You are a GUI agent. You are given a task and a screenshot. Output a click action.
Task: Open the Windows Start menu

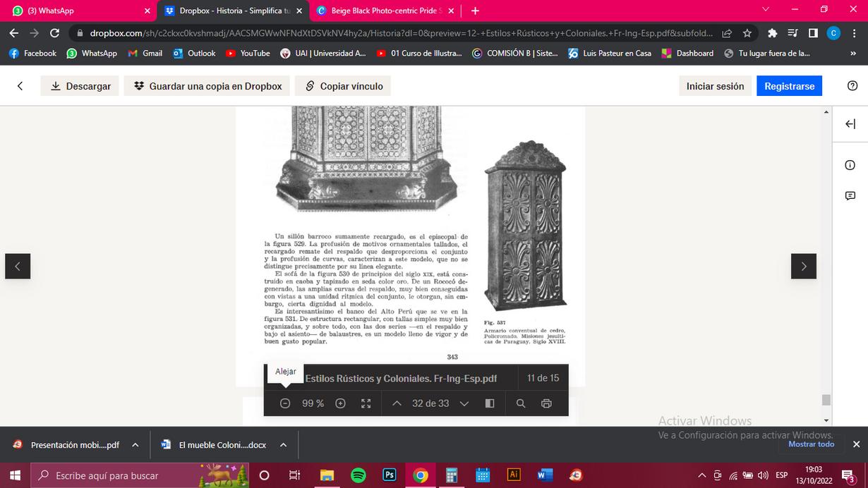pos(15,475)
